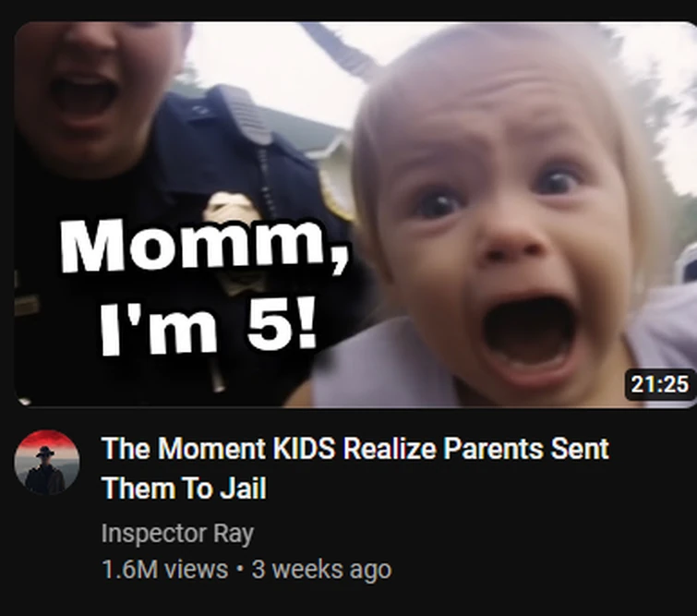The height and width of the screenshot is (616, 697).
Task: Click the '3 weeks ago' upload date
Action: point(321,569)
